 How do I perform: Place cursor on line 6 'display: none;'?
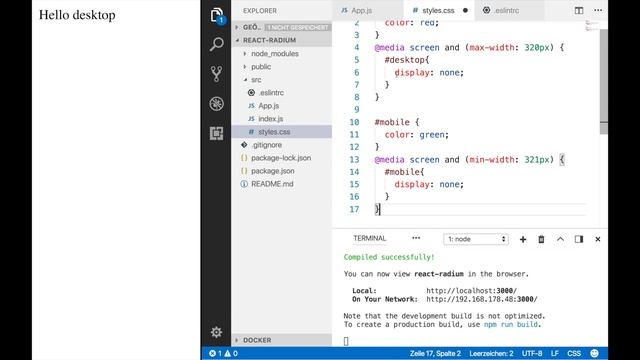pos(429,73)
